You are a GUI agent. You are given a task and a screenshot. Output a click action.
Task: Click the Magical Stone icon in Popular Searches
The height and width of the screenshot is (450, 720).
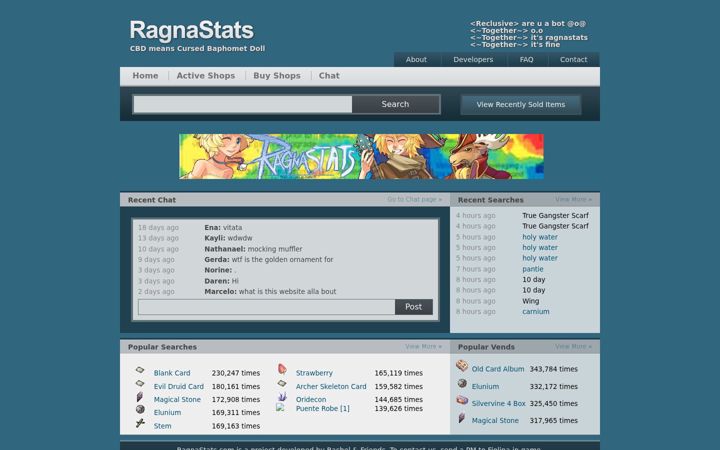(x=140, y=397)
